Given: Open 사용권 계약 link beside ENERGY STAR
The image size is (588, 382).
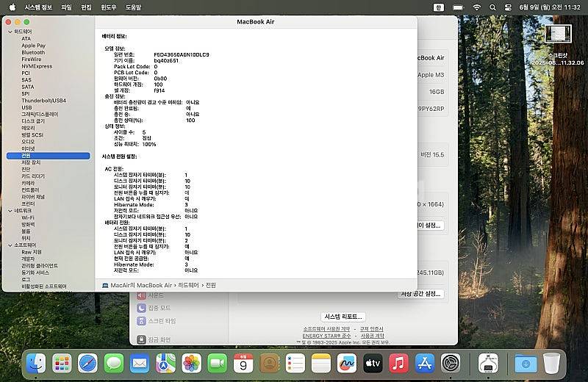Looking at the screenshot, I should tap(372, 336).
